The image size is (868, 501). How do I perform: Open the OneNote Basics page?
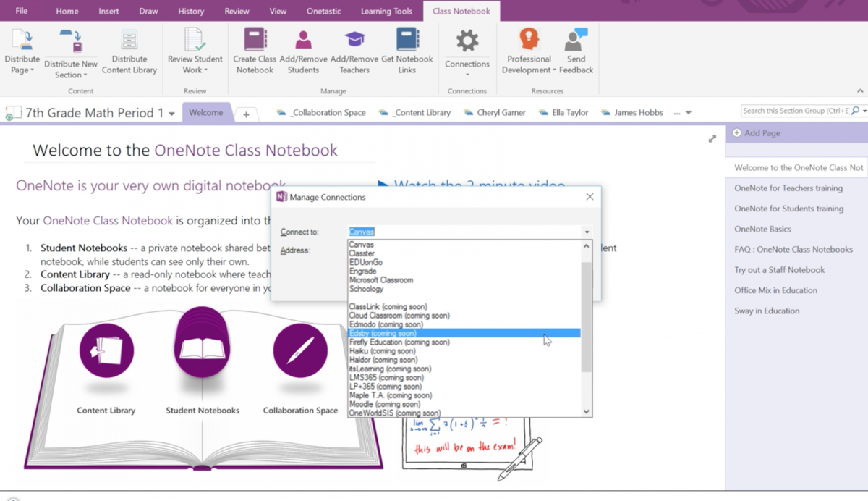(x=762, y=229)
